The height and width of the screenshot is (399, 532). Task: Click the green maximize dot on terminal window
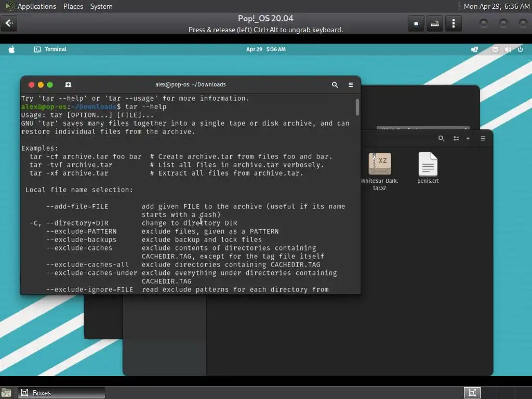[50, 85]
